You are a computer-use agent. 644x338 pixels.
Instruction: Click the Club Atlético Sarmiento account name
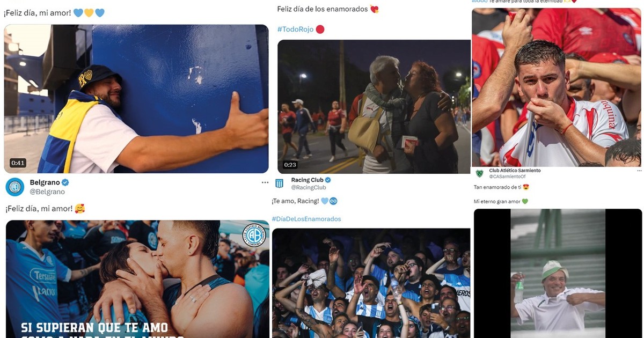[515, 171]
